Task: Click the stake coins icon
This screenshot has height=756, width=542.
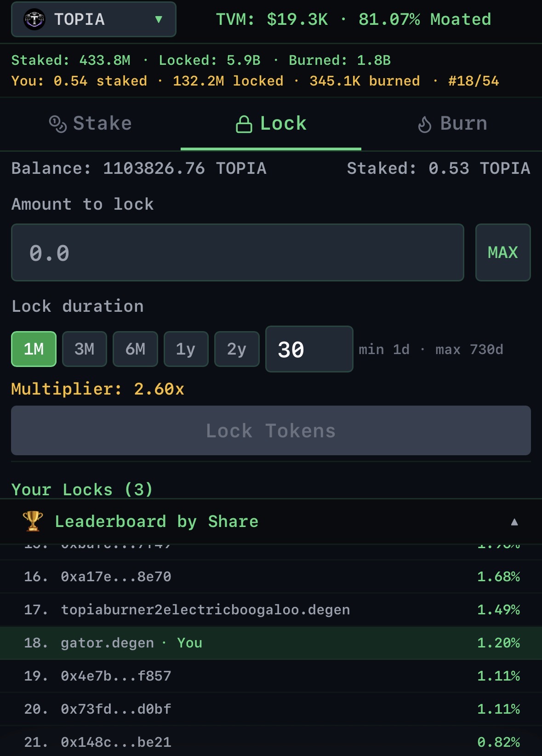Action: (x=58, y=124)
